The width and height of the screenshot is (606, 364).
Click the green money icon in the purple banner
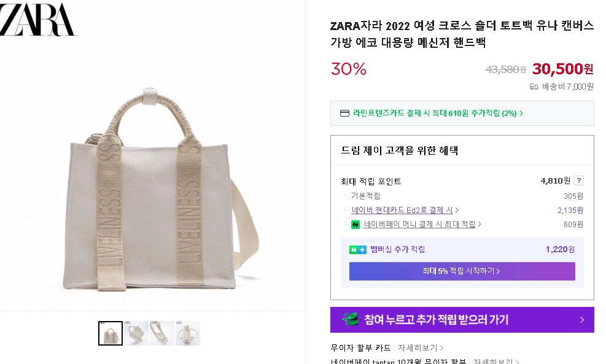click(x=352, y=319)
